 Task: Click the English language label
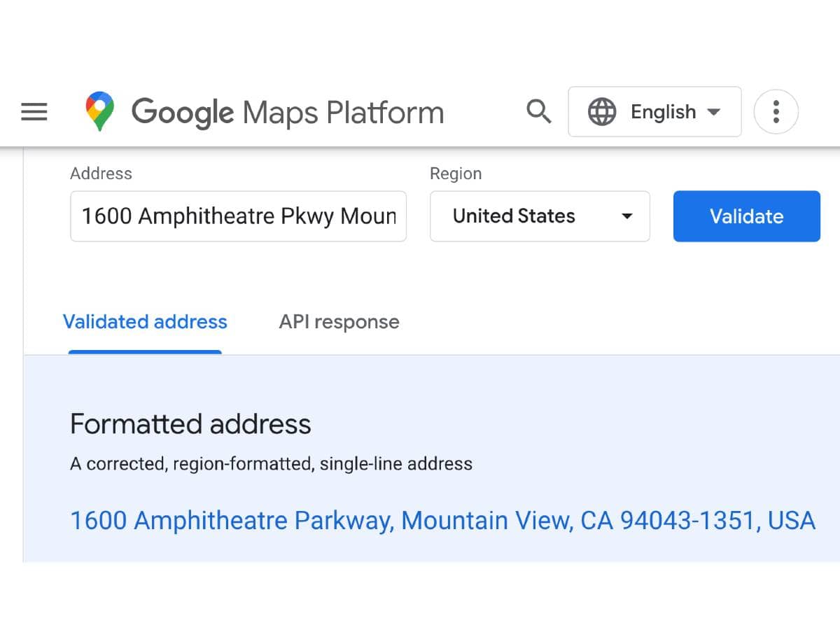coord(663,112)
